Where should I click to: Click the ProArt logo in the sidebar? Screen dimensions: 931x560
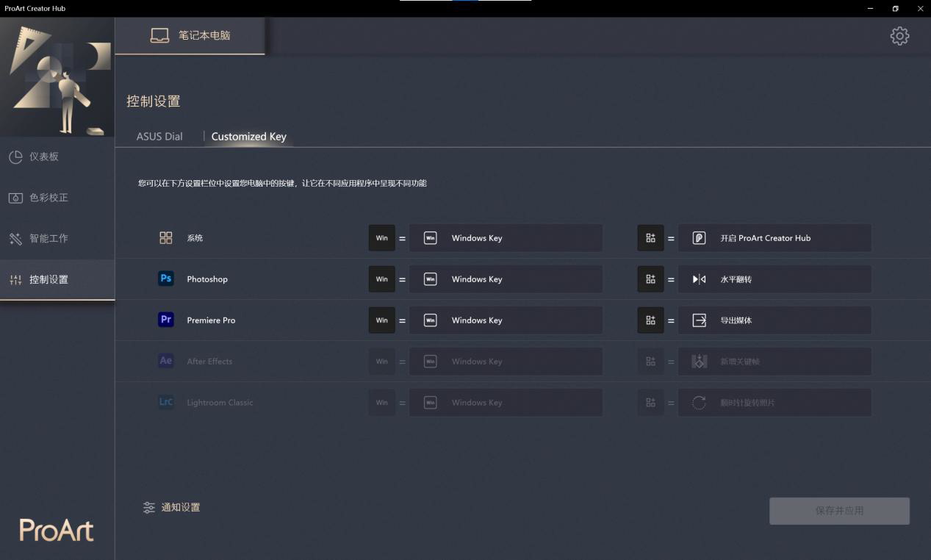coord(57,530)
